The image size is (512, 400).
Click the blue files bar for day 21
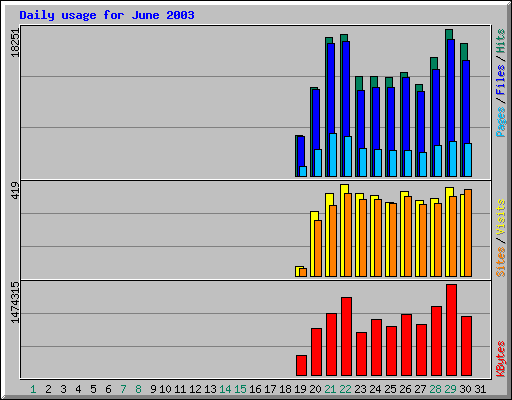[x=331, y=88]
